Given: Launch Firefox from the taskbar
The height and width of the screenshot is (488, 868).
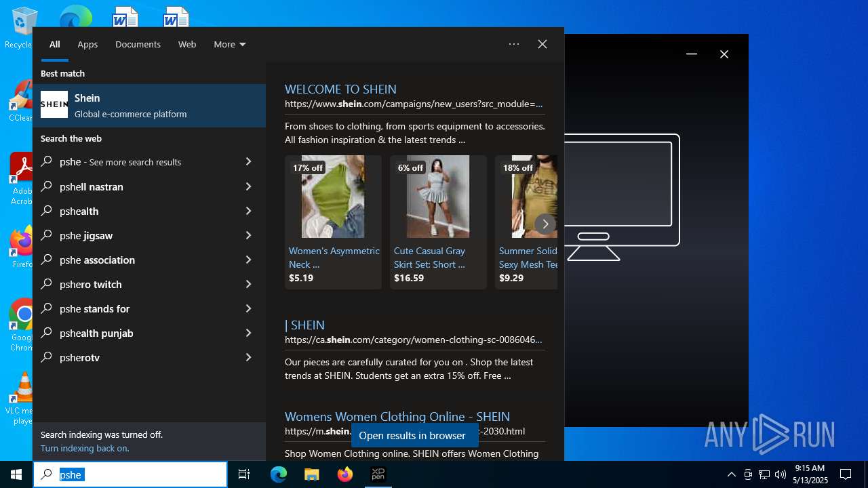Looking at the screenshot, I should pos(345,474).
